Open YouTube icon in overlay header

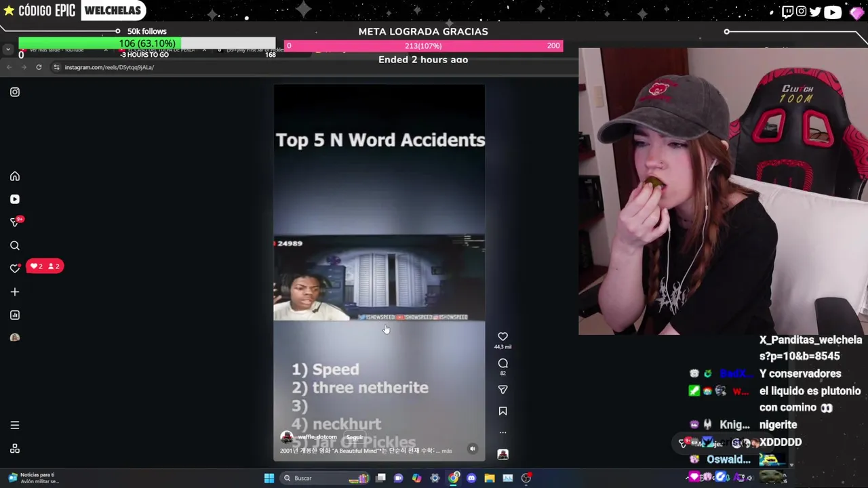(x=832, y=11)
